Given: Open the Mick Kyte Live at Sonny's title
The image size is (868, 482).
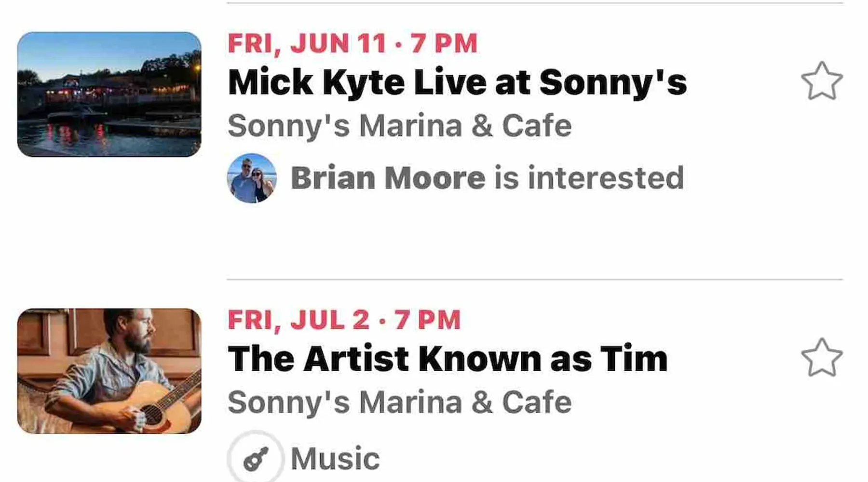Looking at the screenshot, I should [457, 82].
